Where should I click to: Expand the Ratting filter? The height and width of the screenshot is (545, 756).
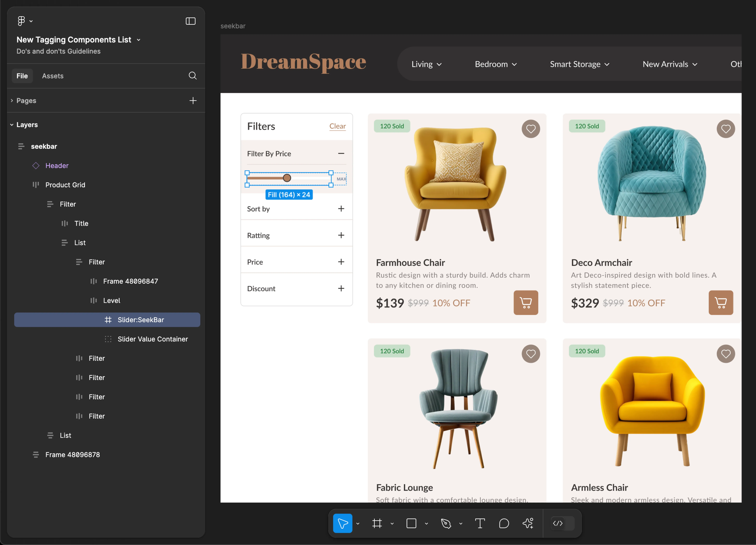[x=341, y=235]
